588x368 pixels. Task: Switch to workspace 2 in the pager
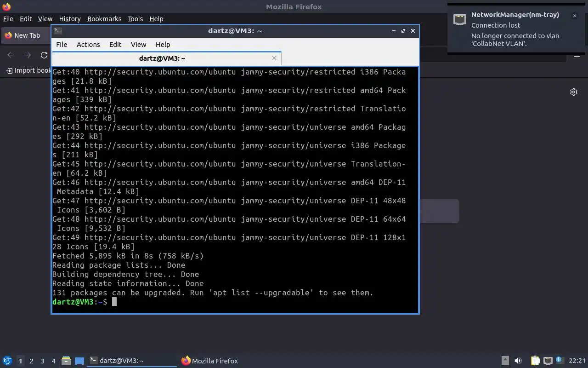(31, 361)
